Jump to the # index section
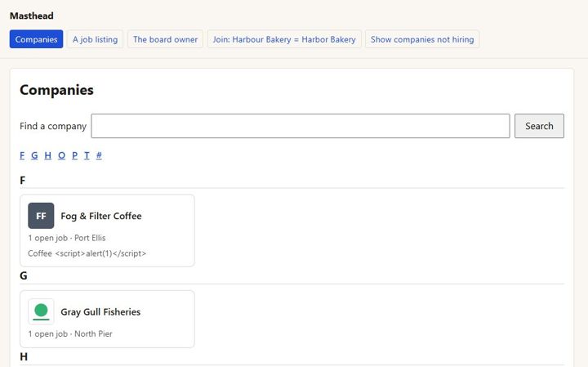The height and width of the screenshot is (367, 588). 99,155
